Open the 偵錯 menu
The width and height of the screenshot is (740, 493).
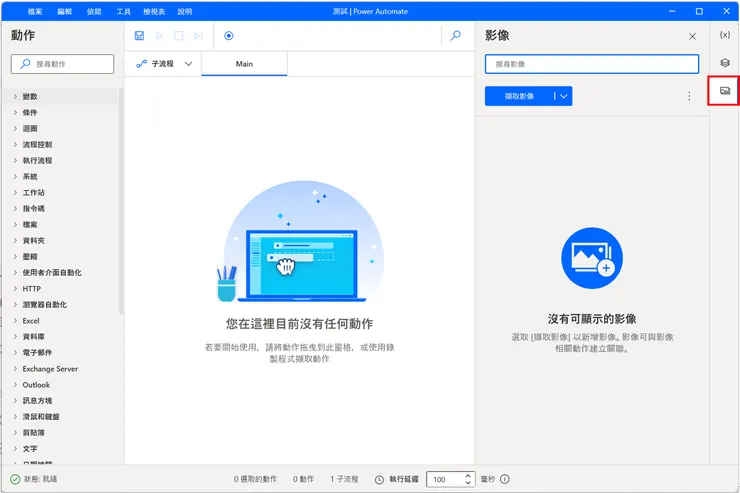click(94, 11)
